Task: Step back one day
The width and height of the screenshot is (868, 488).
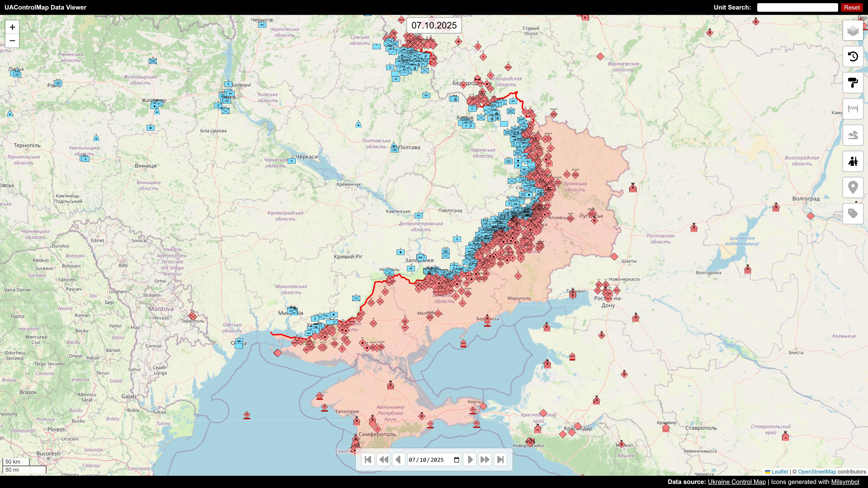Action: pyautogui.click(x=398, y=460)
